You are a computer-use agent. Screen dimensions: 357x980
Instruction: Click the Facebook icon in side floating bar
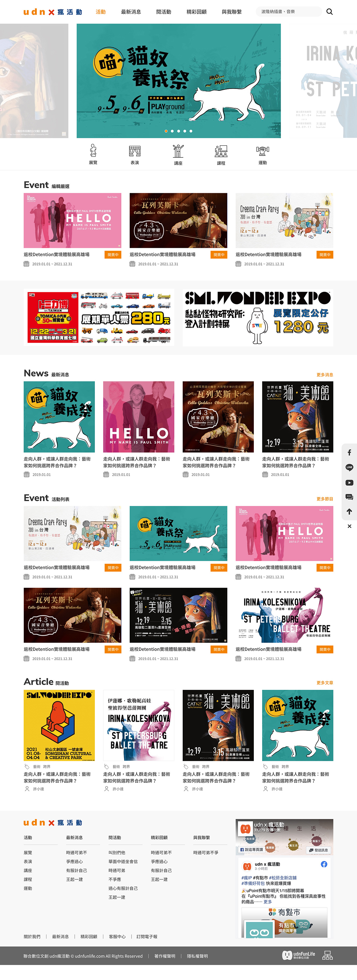pos(349,452)
